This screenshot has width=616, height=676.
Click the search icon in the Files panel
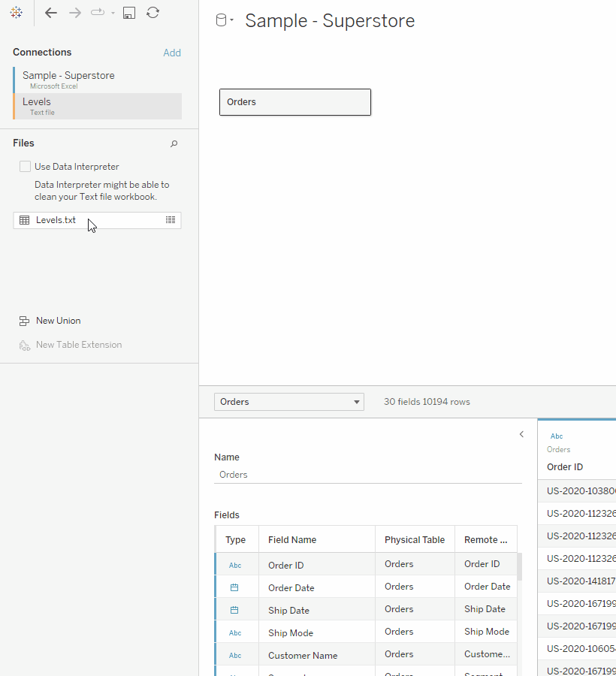pyautogui.click(x=174, y=143)
